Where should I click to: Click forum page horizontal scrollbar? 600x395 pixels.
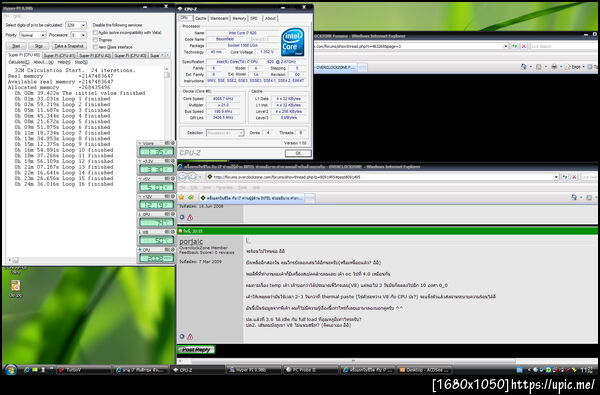(x=353, y=361)
